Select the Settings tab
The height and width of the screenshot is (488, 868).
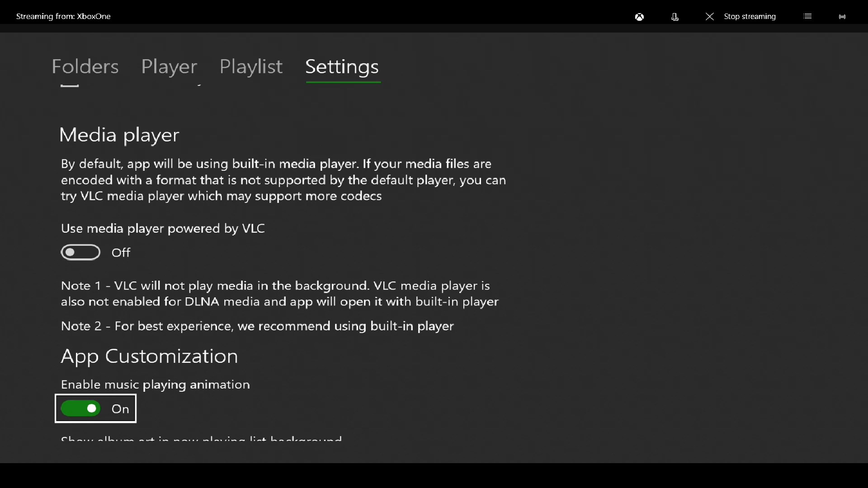coord(342,66)
